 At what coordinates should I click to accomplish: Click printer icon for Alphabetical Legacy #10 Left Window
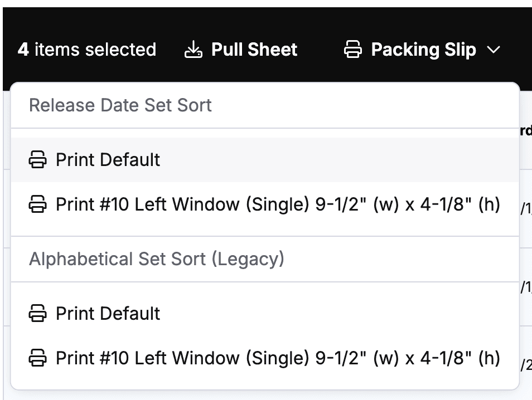38,358
